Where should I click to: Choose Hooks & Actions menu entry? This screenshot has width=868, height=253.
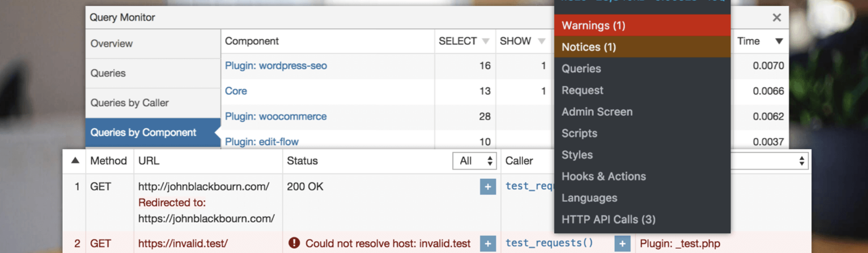(642, 176)
